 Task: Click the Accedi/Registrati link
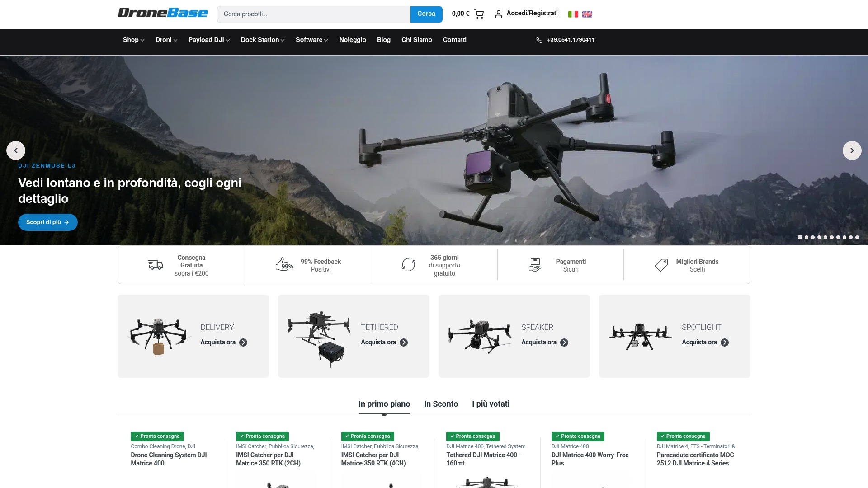[532, 14]
